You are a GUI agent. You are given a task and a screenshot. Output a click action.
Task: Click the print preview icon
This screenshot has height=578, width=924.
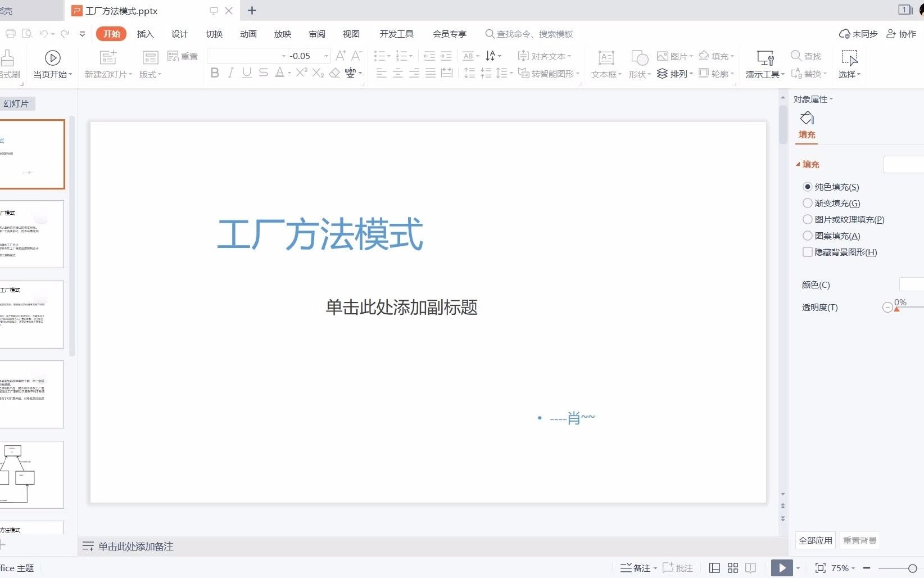point(27,34)
